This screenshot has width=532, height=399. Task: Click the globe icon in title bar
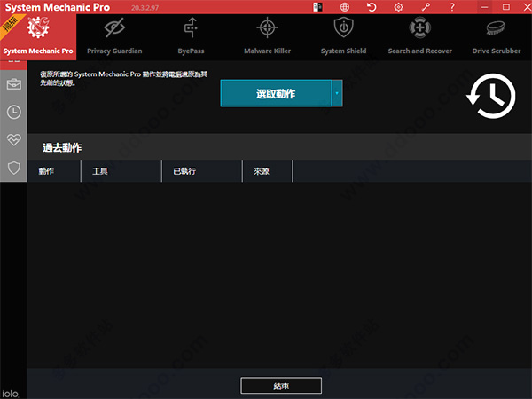(x=345, y=7)
